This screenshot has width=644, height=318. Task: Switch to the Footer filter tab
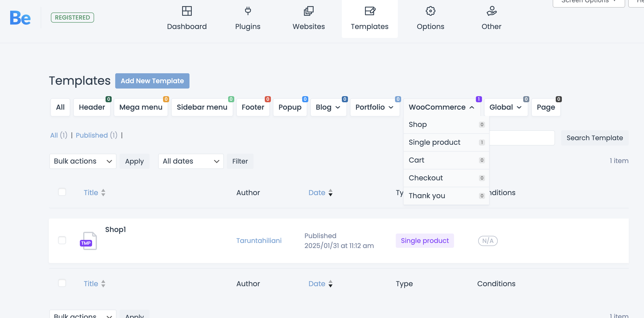[x=253, y=107]
